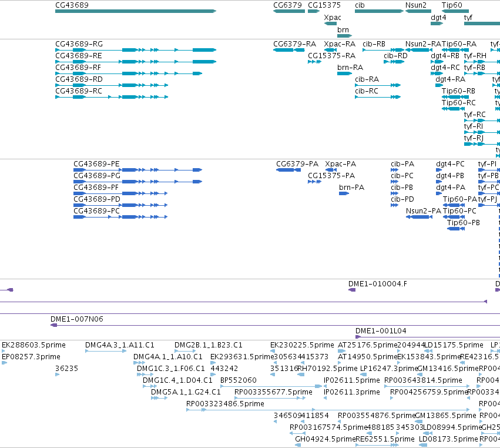Click the tyf-RC transcript label
Screen dimensions: 500x448
[475, 115]
